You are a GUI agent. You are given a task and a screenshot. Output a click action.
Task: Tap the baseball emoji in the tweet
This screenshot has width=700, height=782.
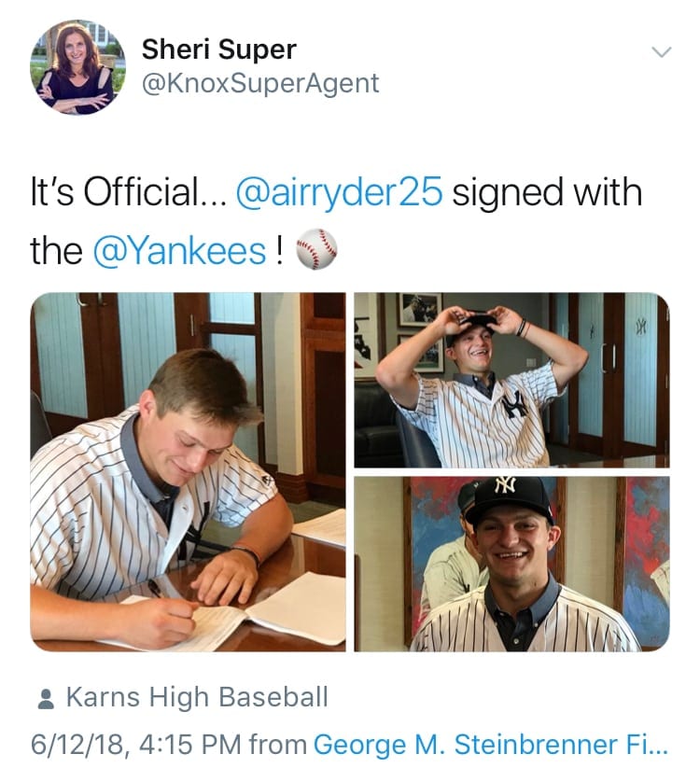tap(316, 249)
